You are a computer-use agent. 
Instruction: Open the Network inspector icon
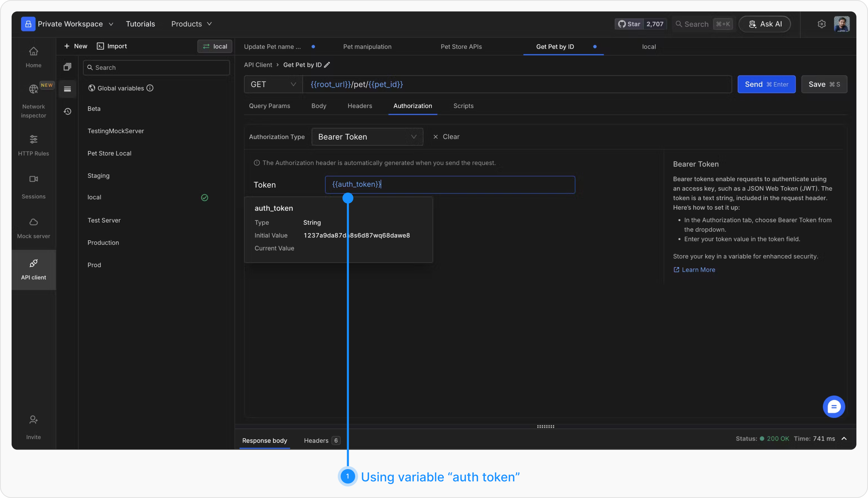point(33,89)
